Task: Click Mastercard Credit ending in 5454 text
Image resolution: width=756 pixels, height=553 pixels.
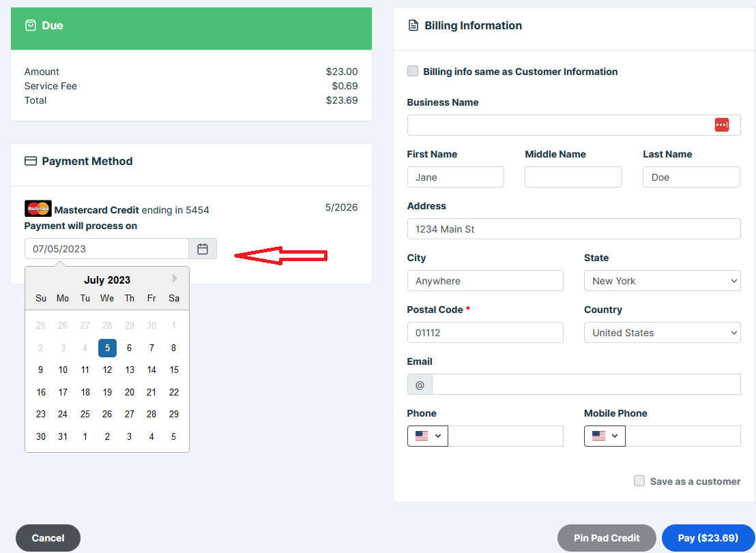Action: click(132, 210)
